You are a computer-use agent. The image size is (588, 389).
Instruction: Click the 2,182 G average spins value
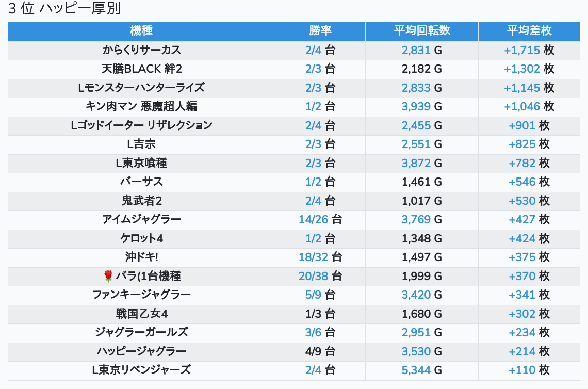[422, 69]
